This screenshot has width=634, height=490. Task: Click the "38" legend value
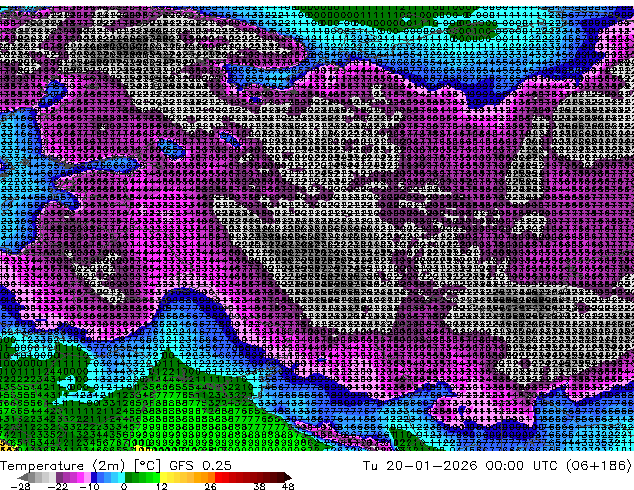click(x=259, y=486)
